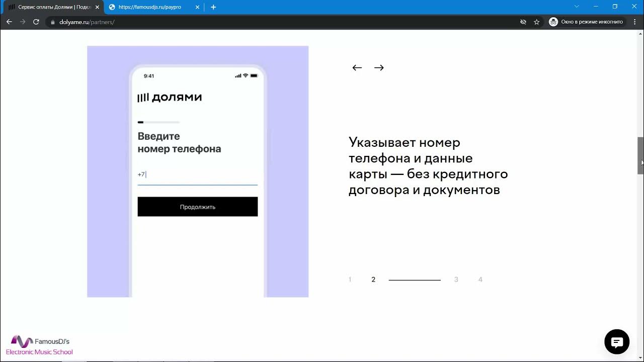This screenshot has height=362, width=644.
Task: Click the next slide right arrow
Action: [x=379, y=67]
